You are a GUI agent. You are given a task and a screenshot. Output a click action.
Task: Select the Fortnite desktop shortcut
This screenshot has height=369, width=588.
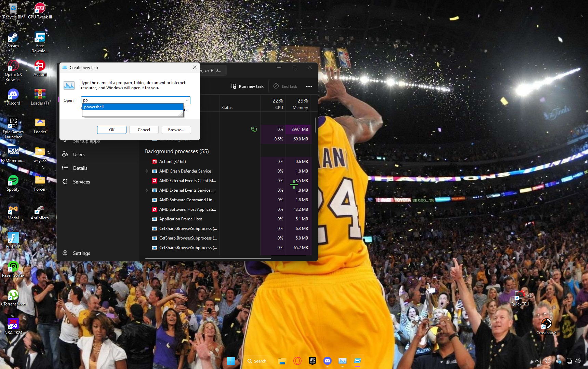pyautogui.click(x=13, y=241)
